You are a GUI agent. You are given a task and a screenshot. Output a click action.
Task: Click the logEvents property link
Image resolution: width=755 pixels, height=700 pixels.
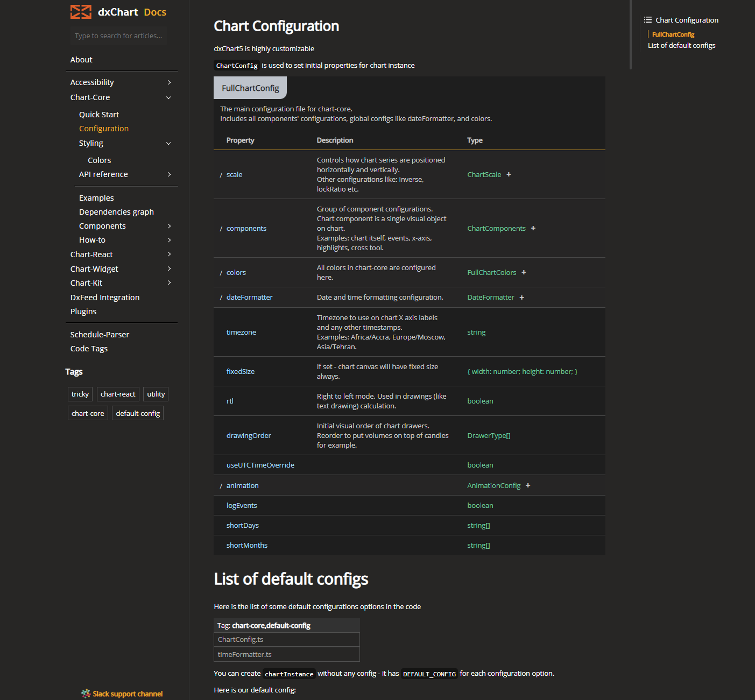point(242,506)
